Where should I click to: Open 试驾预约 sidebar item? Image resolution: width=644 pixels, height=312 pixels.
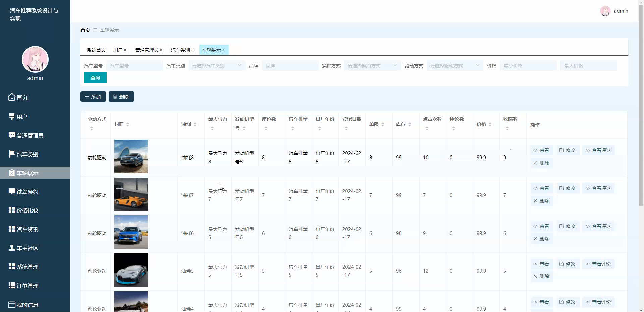[x=35, y=192]
